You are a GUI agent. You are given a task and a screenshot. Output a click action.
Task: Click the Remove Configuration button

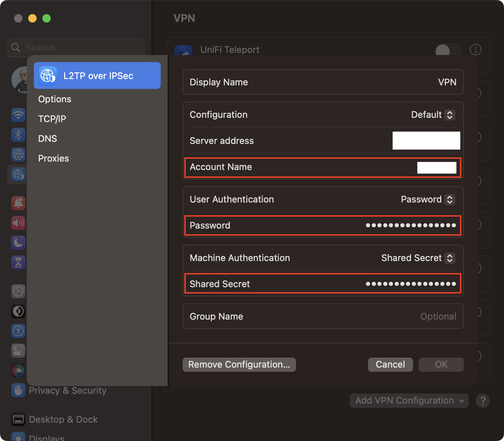(239, 364)
